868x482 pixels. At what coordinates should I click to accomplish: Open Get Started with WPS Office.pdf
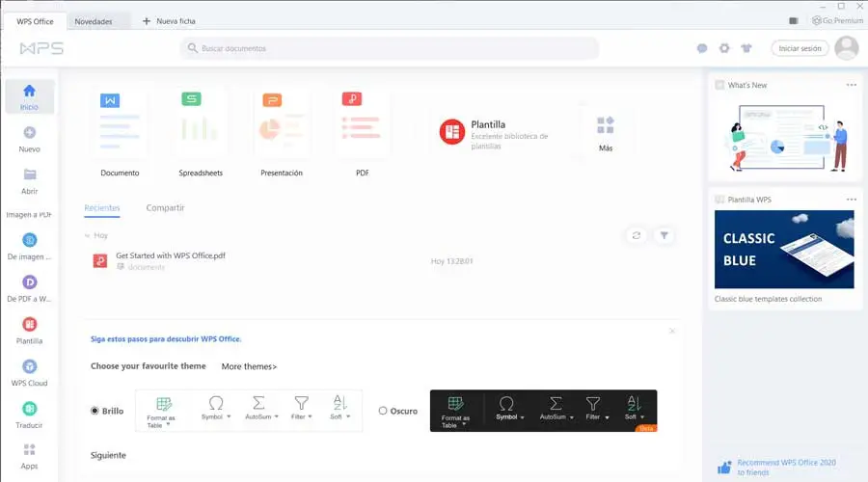(171, 255)
